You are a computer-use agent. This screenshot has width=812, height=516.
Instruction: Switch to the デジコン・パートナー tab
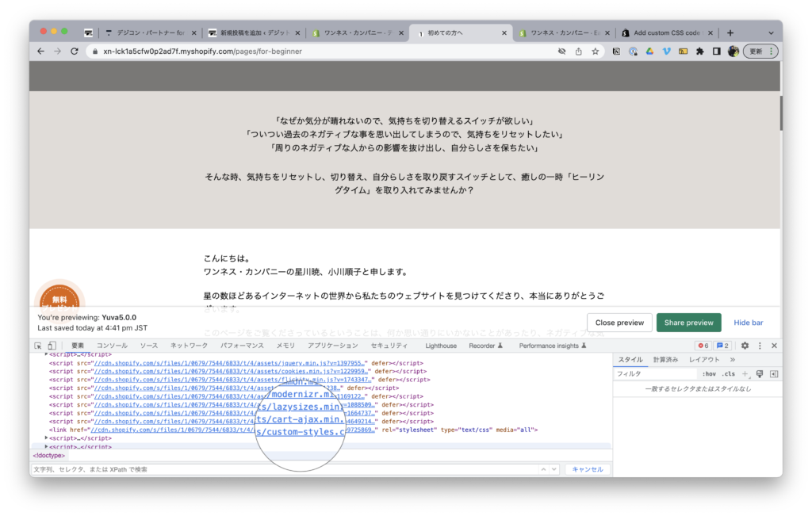click(x=149, y=32)
